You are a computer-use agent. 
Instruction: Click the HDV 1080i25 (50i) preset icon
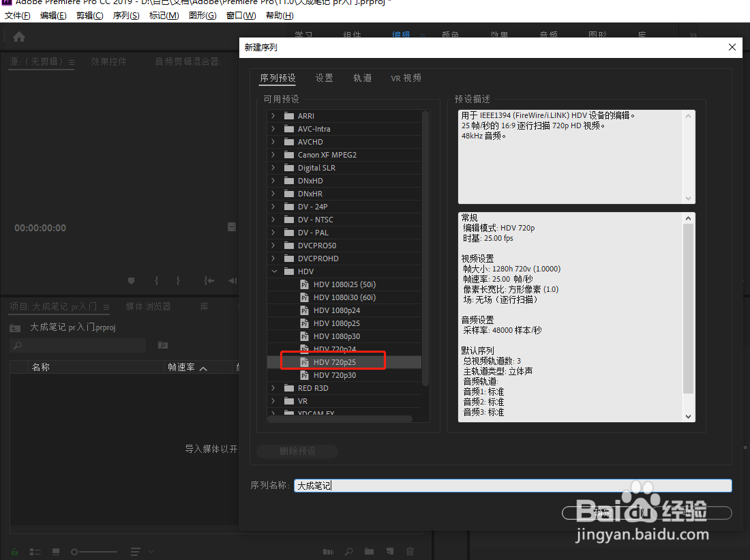tap(304, 284)
